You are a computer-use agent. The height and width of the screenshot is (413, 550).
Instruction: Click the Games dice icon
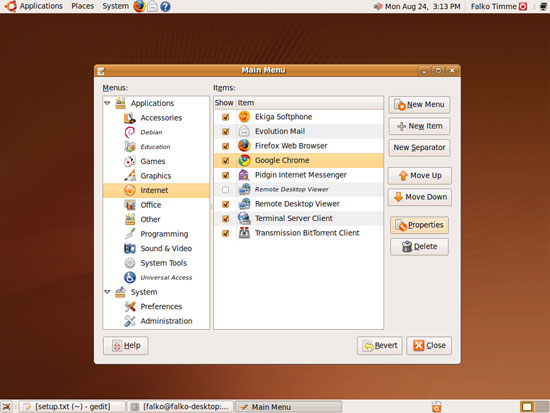(129, 161)
